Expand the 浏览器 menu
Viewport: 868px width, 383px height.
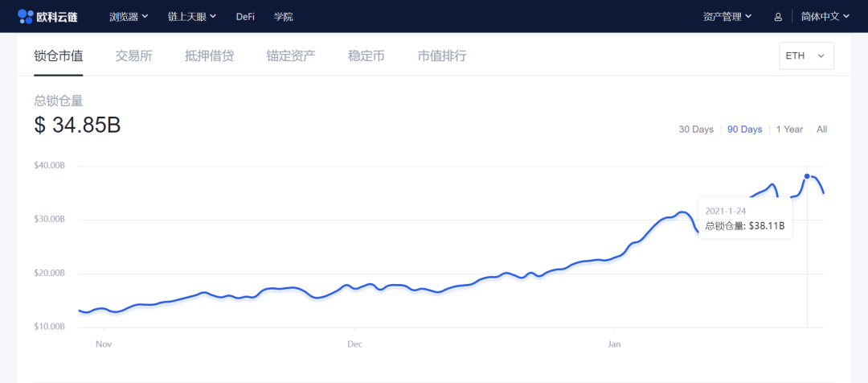129,16
